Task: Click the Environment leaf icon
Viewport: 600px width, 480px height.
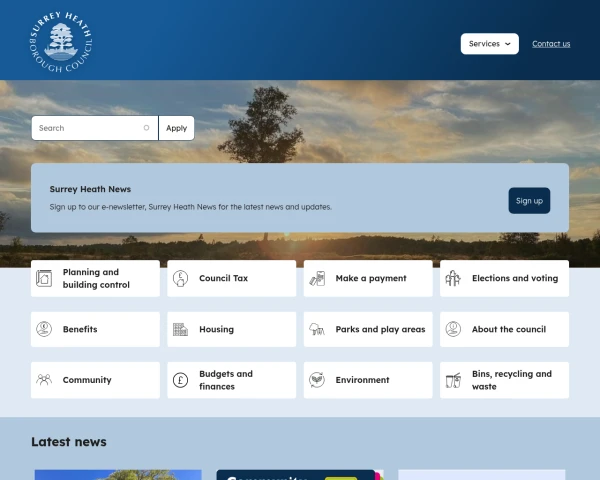Action: coord(317,380)
